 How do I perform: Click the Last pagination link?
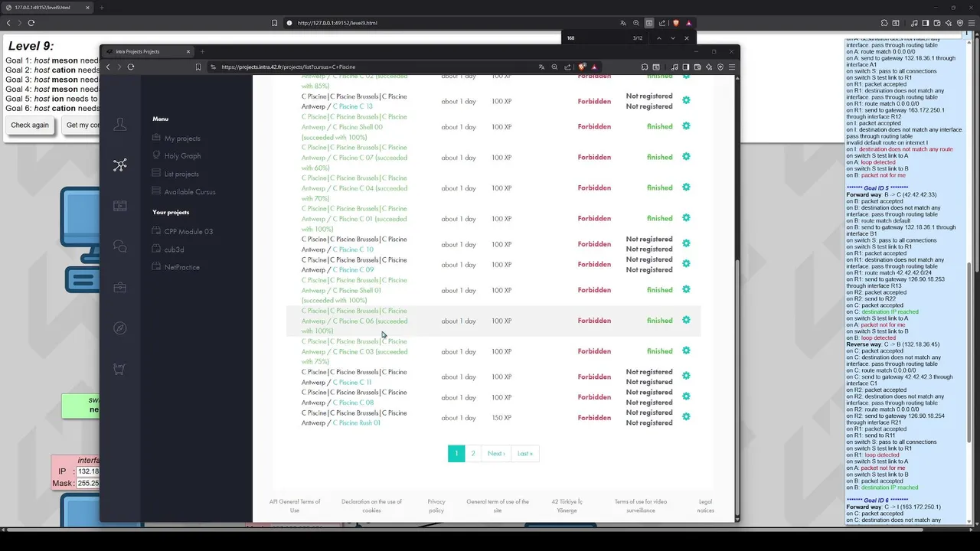tap(524, 453)
